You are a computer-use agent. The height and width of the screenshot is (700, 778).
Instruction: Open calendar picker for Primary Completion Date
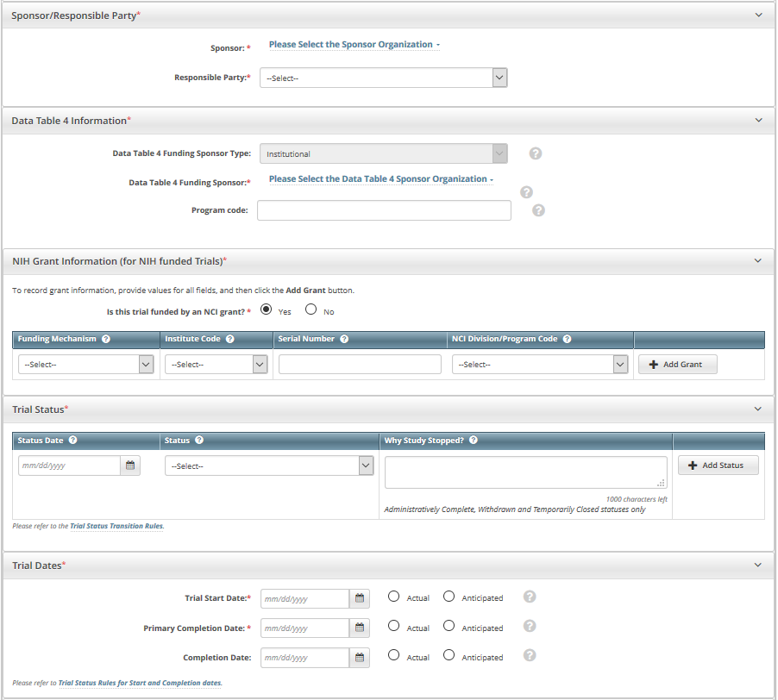(360, 628)
